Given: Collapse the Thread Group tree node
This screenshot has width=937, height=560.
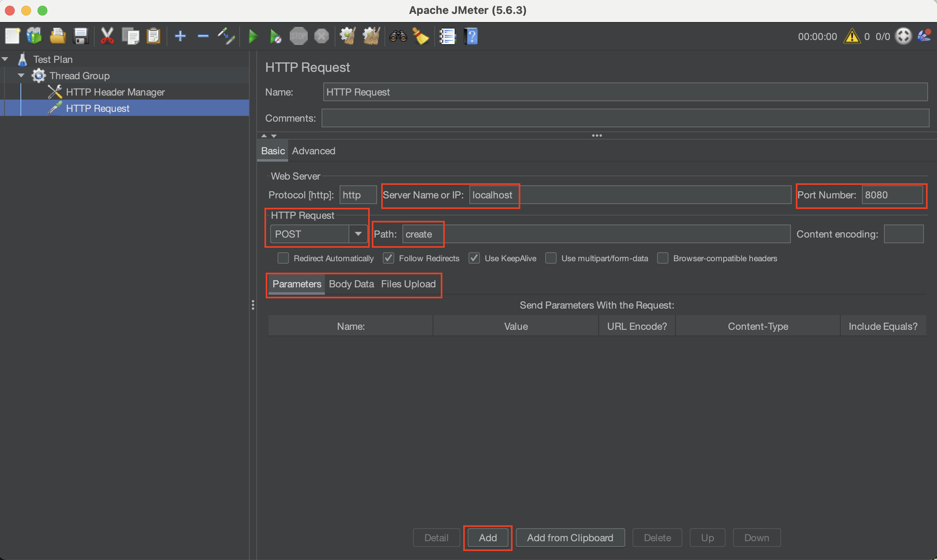Looking at the screenshot, I should click(21, 76).
